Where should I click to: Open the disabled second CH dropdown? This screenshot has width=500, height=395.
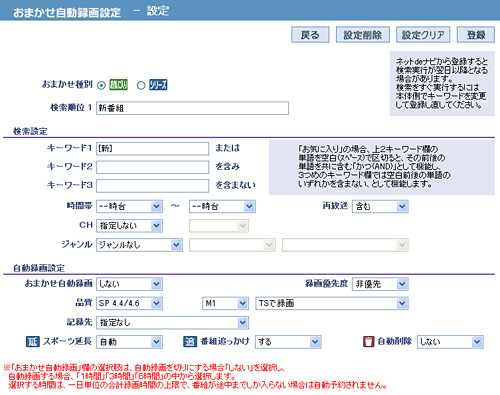tap(219, 226)
